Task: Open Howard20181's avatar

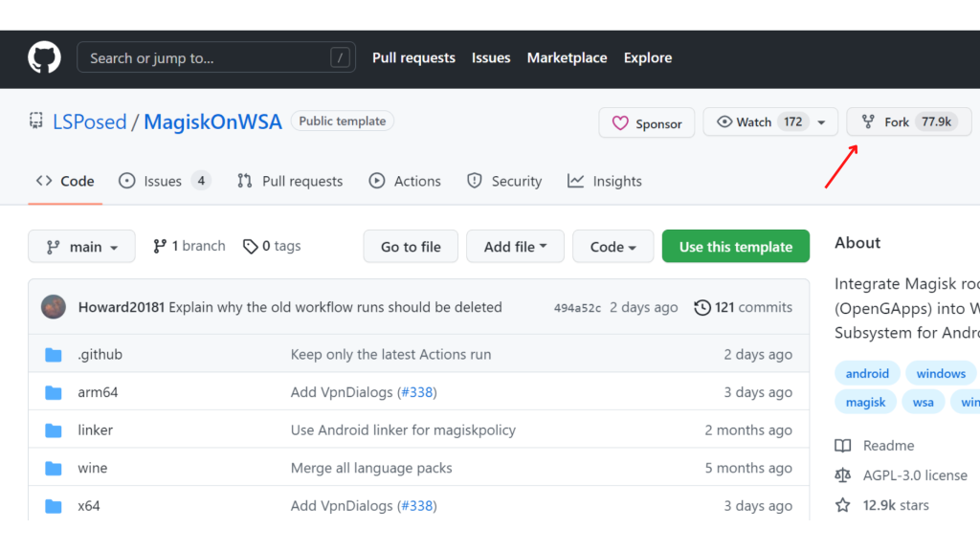Action: [54, 307]
